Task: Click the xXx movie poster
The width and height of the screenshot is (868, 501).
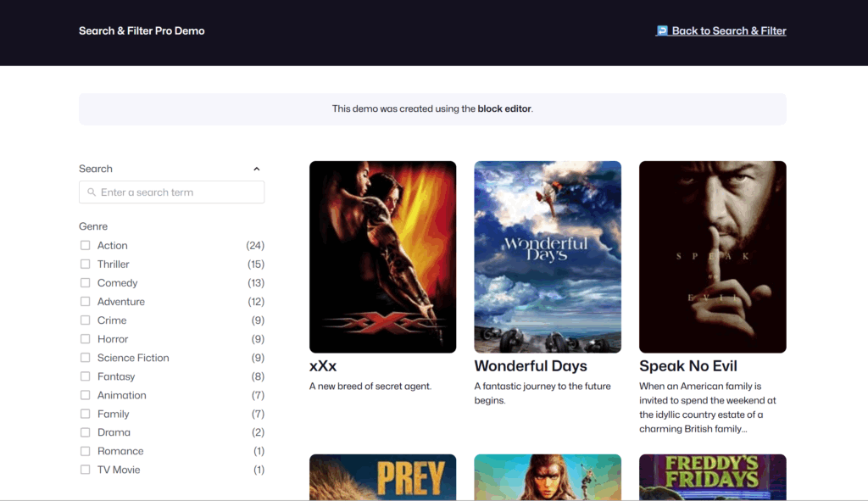Action: pos(382,257)
